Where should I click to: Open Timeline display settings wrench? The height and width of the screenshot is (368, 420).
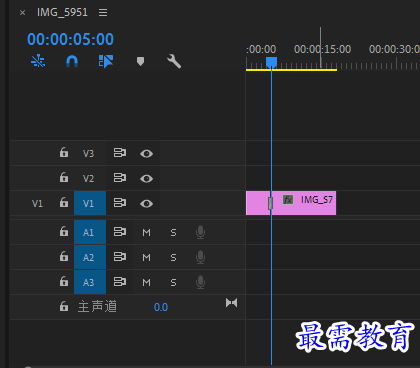pos(174,61)
